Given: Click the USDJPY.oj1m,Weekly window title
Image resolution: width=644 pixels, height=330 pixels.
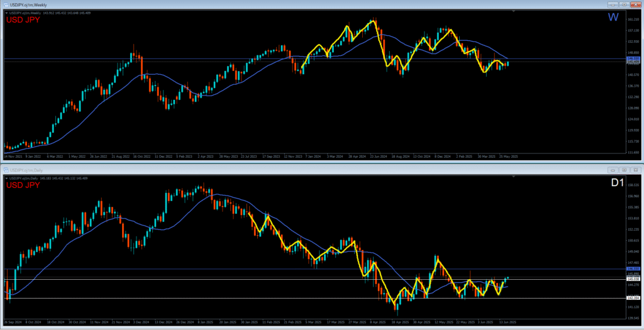Looking at the screenshot, I should coord(28,5).
